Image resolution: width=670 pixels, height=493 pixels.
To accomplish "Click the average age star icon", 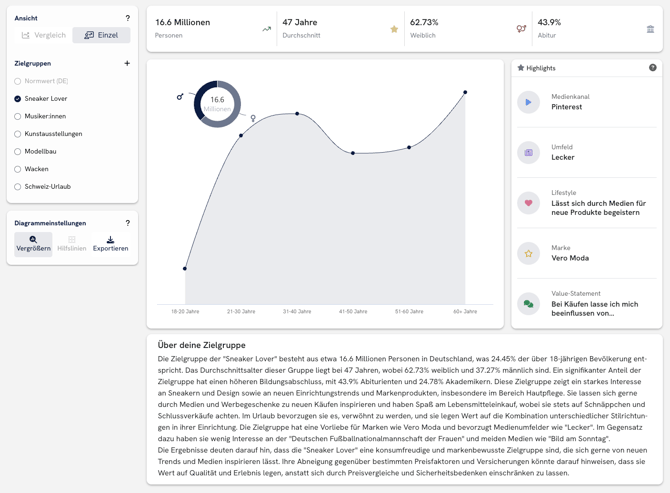I will (x=394, y=29).
